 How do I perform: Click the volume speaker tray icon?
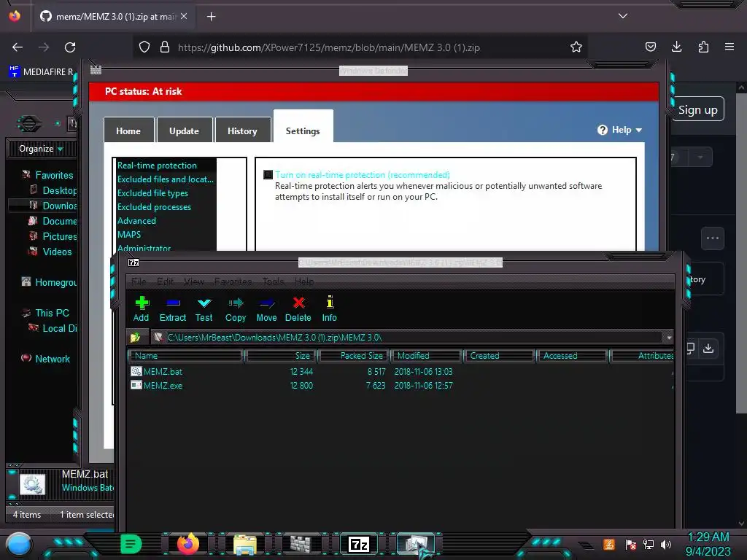[666, 544]
